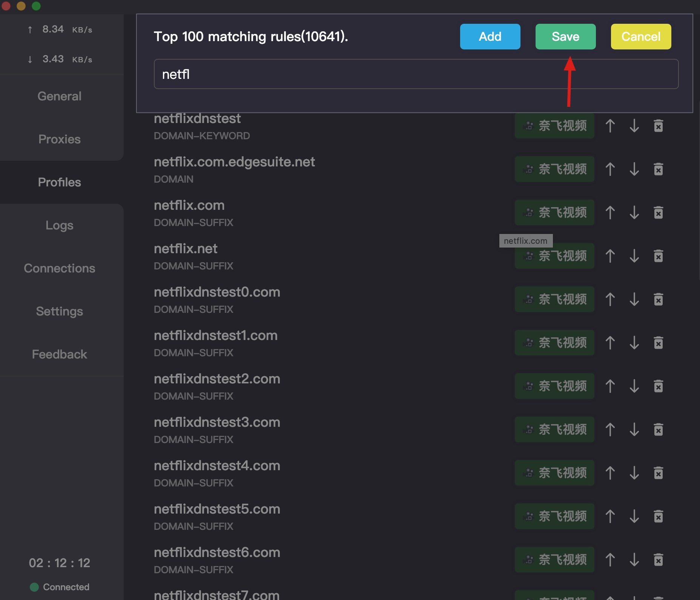Select the netflixdnstest6.com rule name
700x600 pixels.
coord(217,552)
